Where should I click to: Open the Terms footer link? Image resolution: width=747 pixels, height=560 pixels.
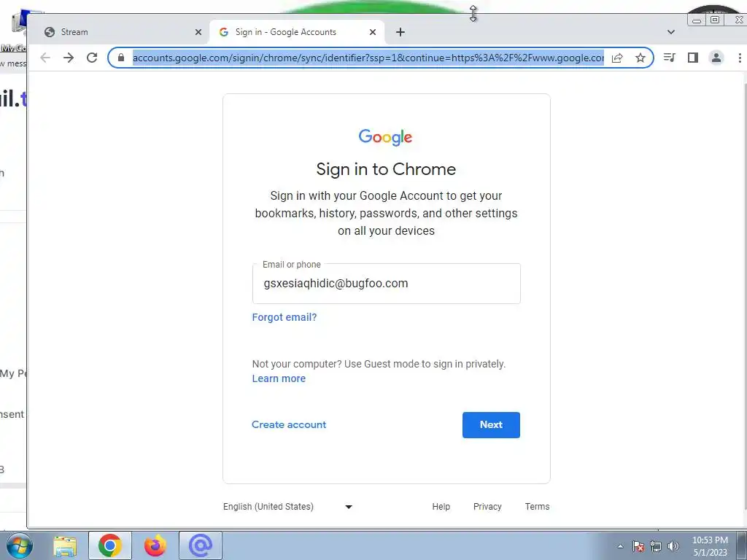tap(538, 507)
